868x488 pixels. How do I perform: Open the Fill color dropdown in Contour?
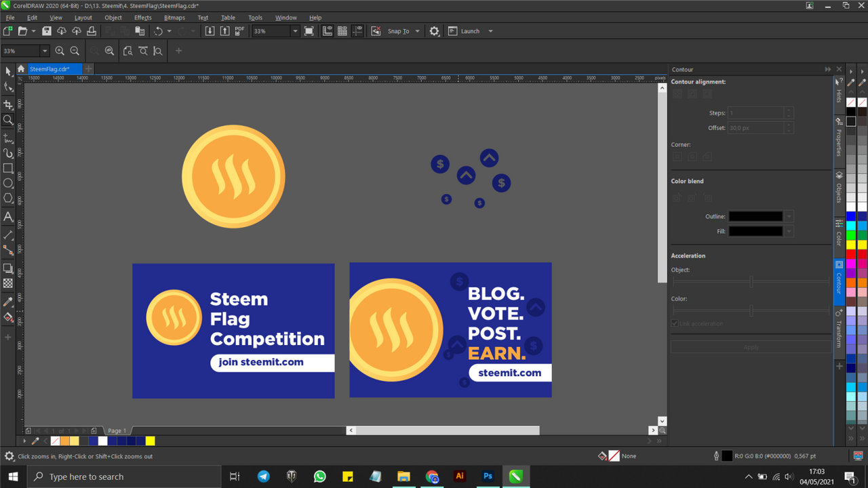click(x=789, y=232)
